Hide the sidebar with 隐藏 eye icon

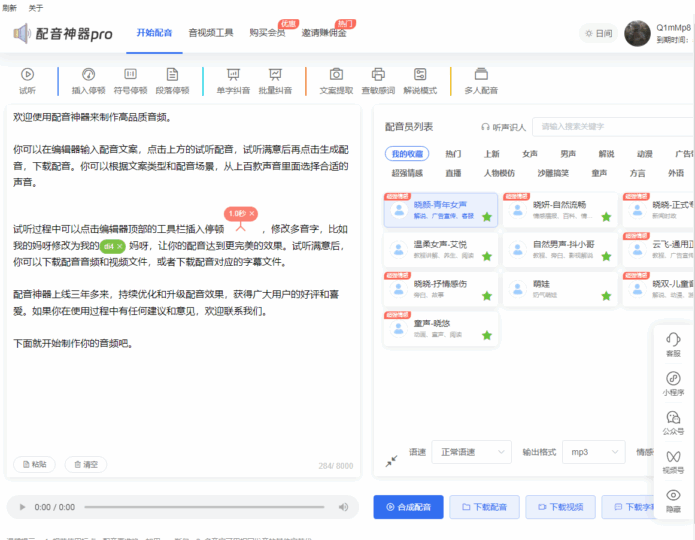(x=673, y=495)
